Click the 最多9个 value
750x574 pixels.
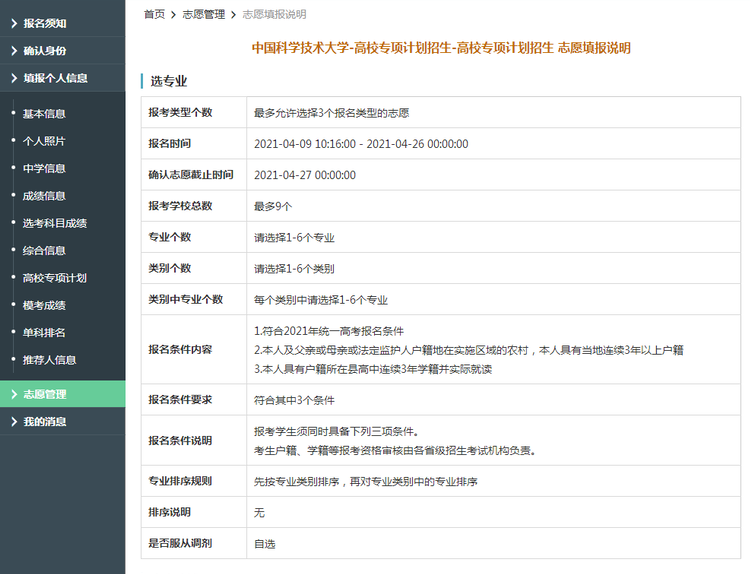(x=273, y=207)
